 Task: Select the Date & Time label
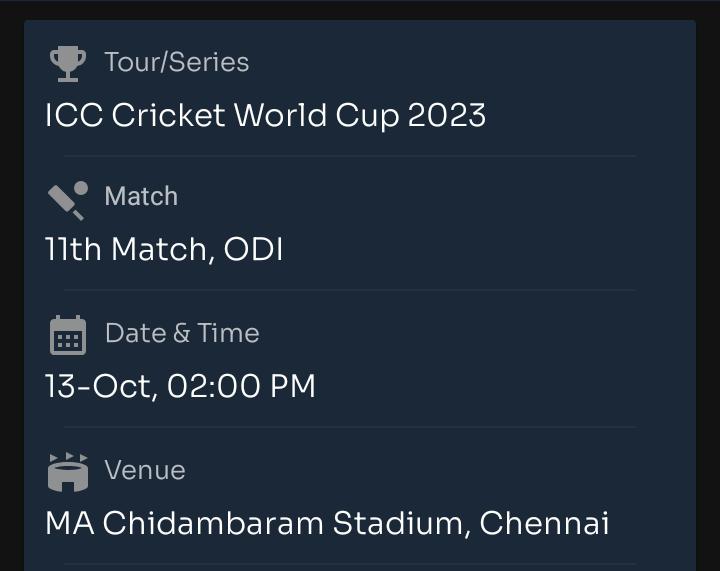coord(182,333)
